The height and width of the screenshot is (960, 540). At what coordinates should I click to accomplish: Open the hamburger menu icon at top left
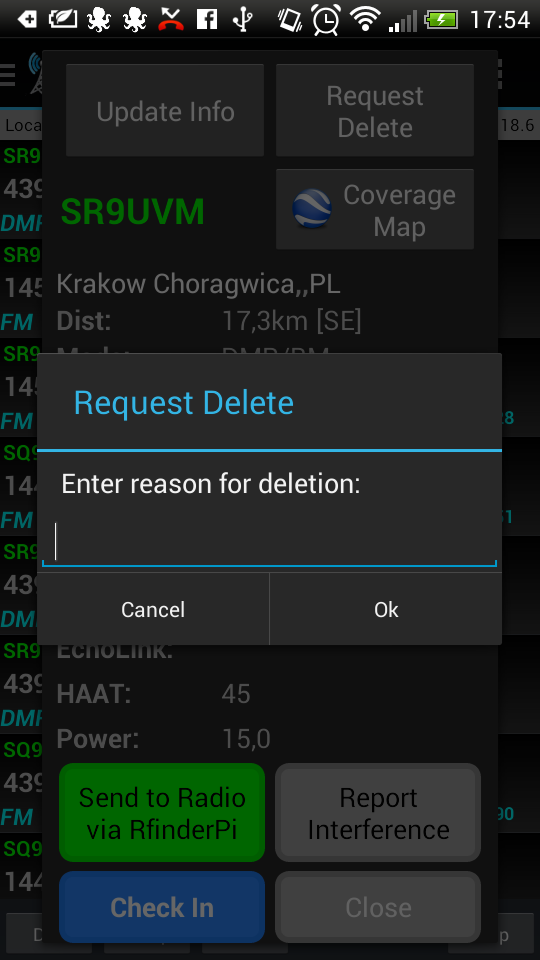pos(7,75)
